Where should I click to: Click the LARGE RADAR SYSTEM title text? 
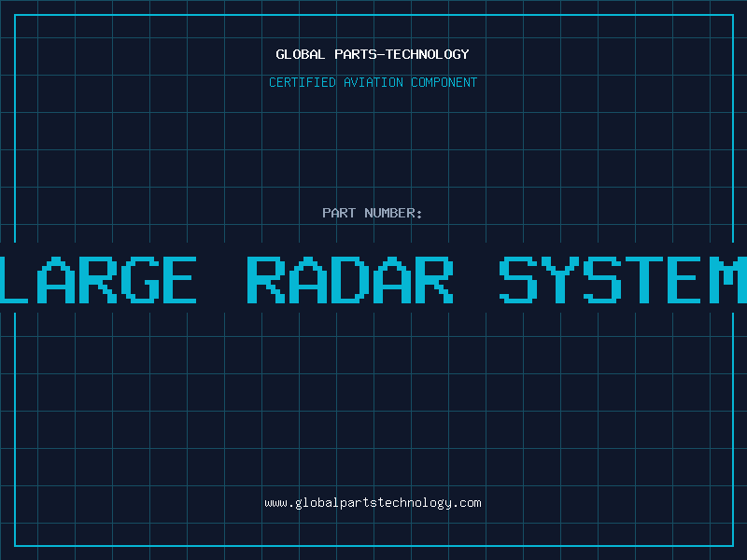[373, 280]
